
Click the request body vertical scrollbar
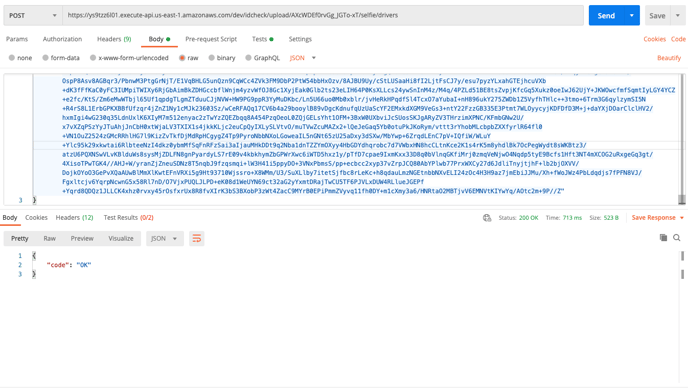(x=682, y=139)
